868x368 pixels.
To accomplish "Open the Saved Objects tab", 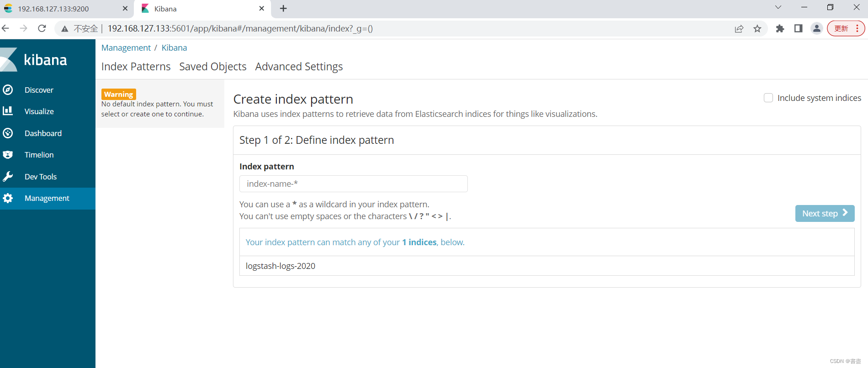I will pos(212,67).
